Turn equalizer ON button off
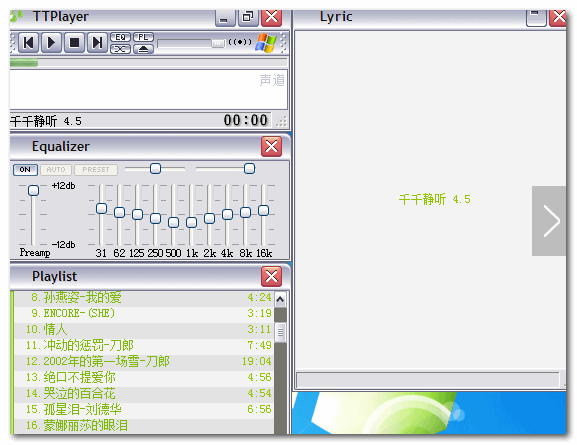Viewport: 577px width, 445px height. click(25, 170)
